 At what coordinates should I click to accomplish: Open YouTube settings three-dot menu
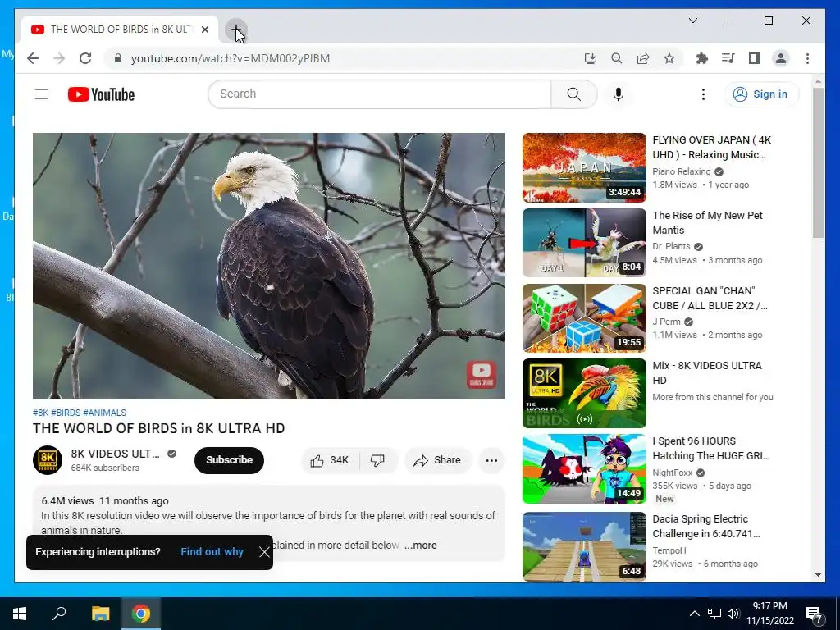click(x=703, y=94)
